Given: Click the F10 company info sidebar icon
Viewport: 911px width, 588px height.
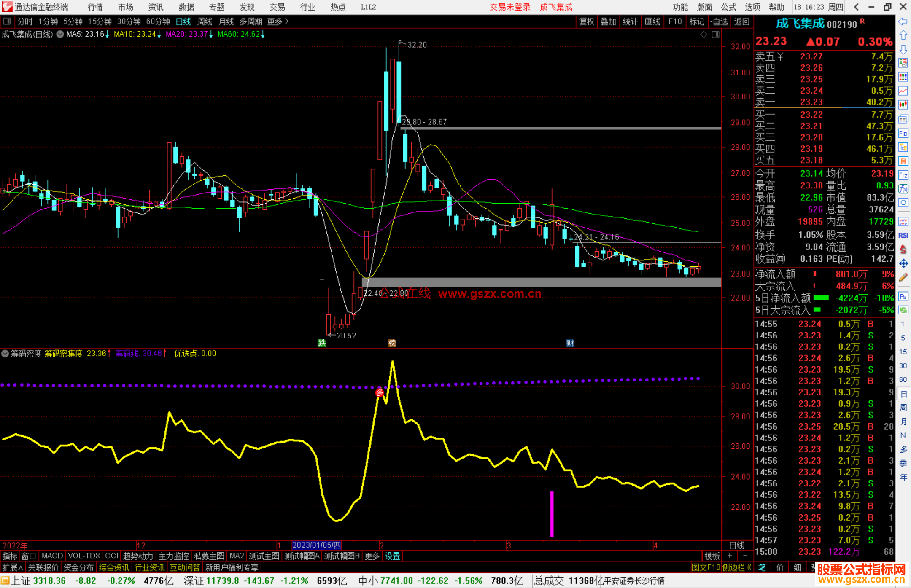Looking at the screenshot, I should point(903,134).
